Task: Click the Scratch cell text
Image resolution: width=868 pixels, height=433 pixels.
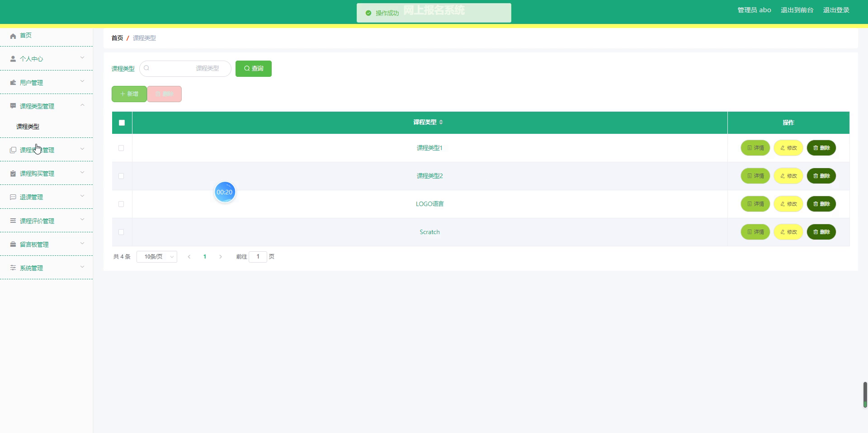Action: pos(429,232)
